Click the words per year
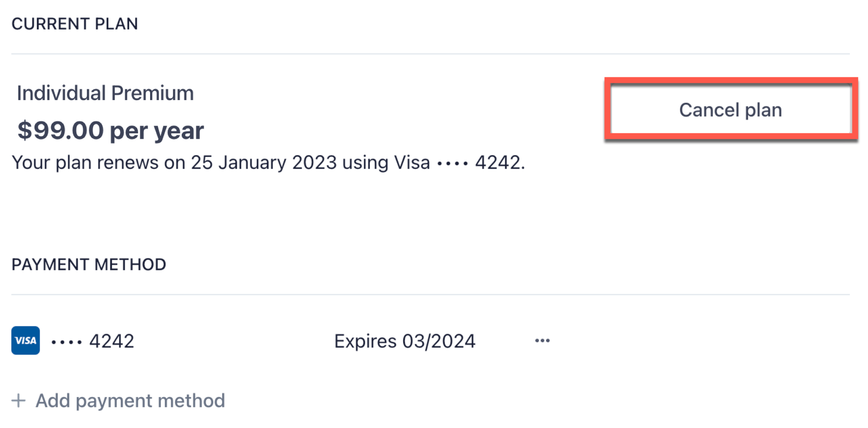 click(157, 132)
